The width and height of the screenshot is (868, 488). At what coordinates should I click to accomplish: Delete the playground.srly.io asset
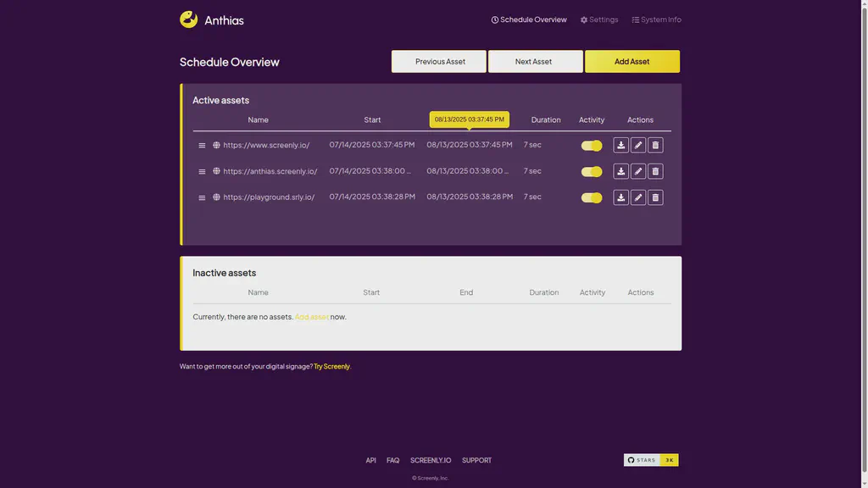(x=655, y=197)
